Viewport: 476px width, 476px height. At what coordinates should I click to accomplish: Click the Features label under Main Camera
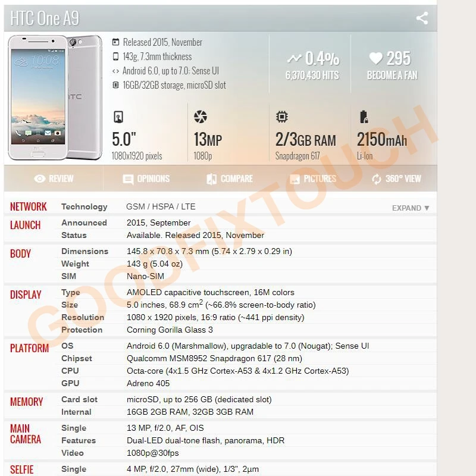coord(79,440)
